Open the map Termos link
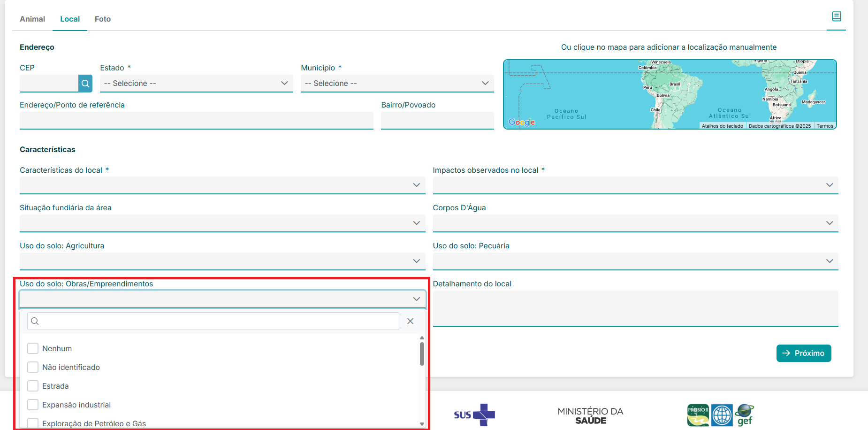This screenshot has width=868, height=430. coord(824,126)
